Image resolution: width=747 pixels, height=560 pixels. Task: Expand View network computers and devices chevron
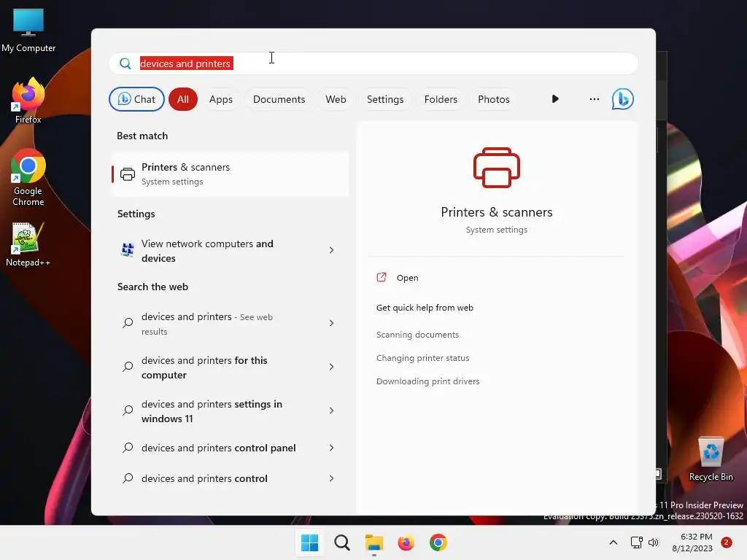332,250
